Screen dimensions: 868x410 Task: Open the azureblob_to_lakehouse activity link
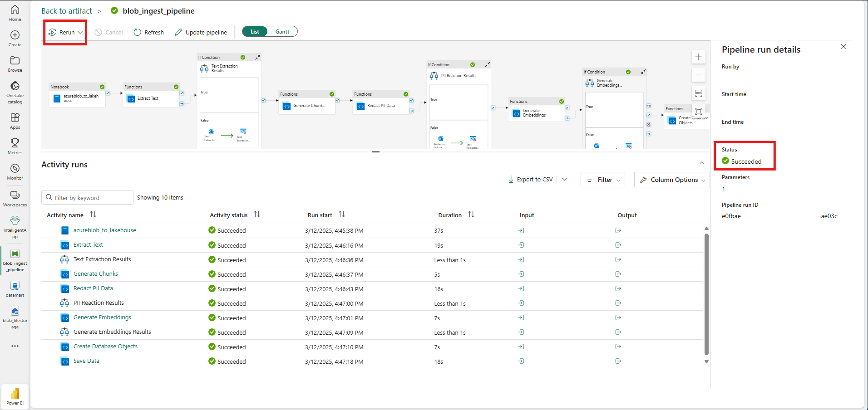(105, 230)
